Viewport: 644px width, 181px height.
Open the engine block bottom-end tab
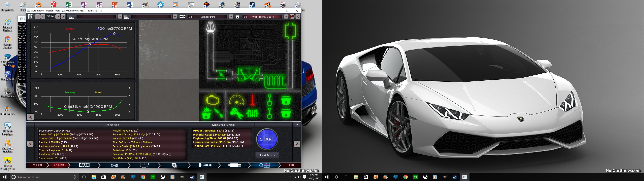tap(84, 165)
